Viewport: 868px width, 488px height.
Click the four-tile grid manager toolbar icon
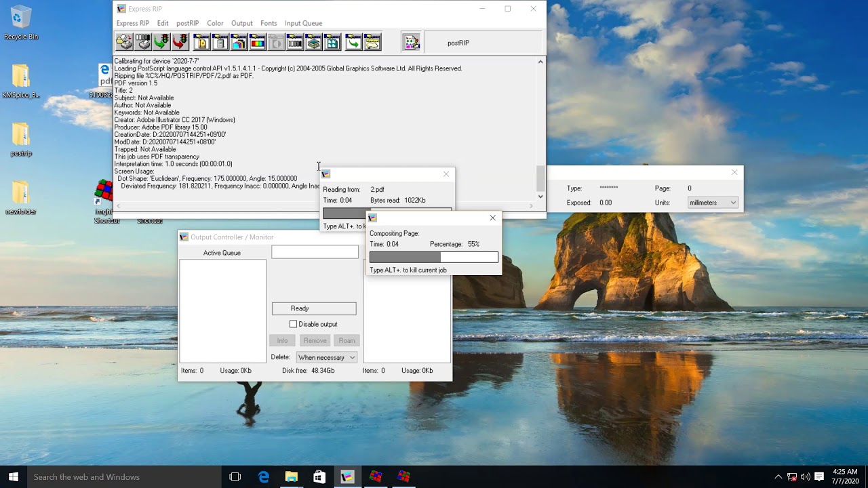pos(332,43)
